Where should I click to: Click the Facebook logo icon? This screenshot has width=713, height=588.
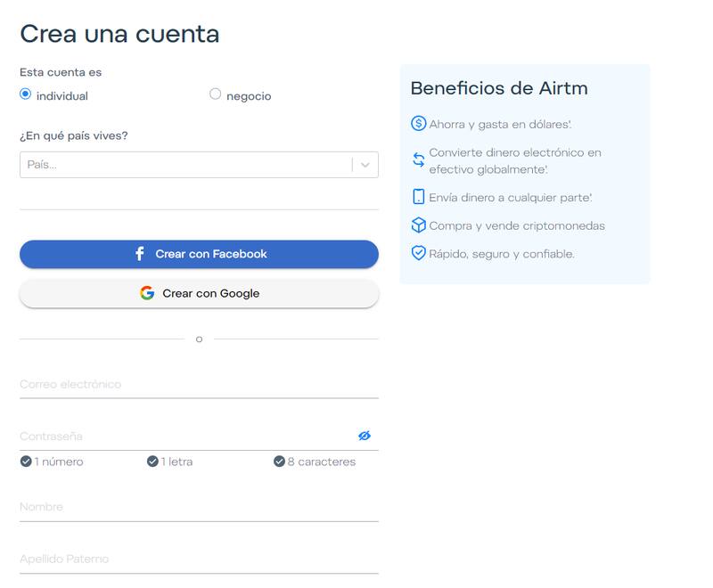140,254
